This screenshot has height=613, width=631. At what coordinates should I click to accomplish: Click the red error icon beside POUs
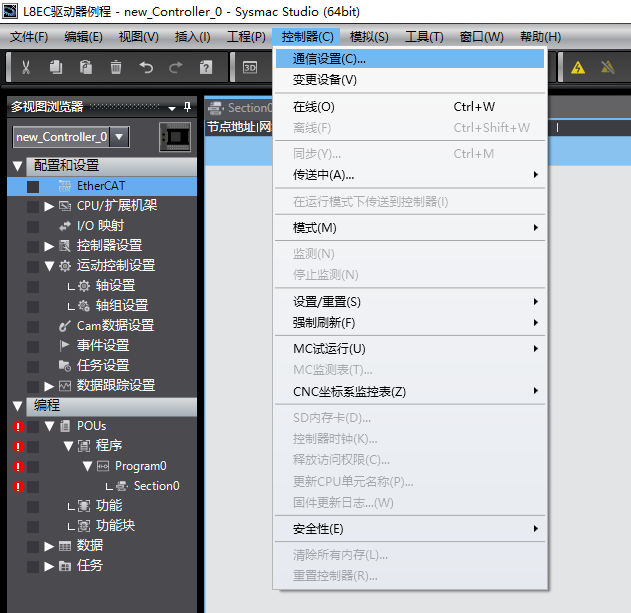point(18,427)
